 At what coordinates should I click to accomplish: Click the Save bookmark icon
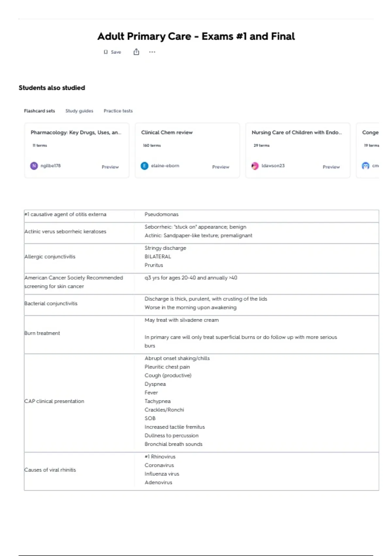[x=106, y=52]
